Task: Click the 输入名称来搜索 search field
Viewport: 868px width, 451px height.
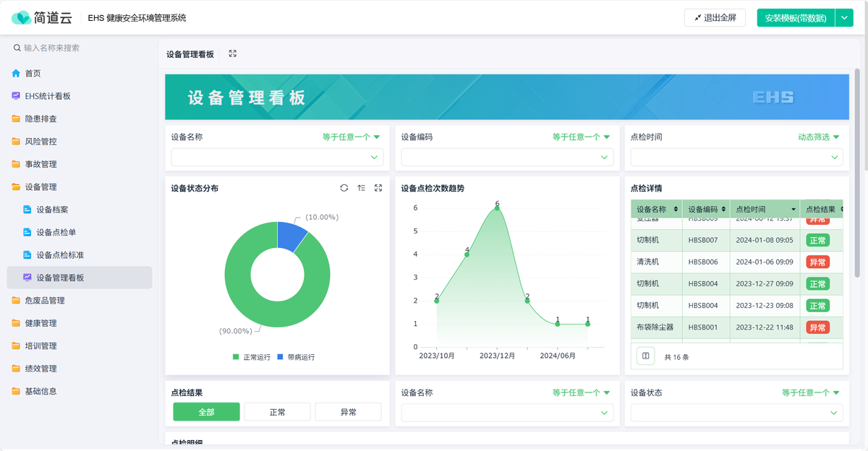Action: point(80,48)
